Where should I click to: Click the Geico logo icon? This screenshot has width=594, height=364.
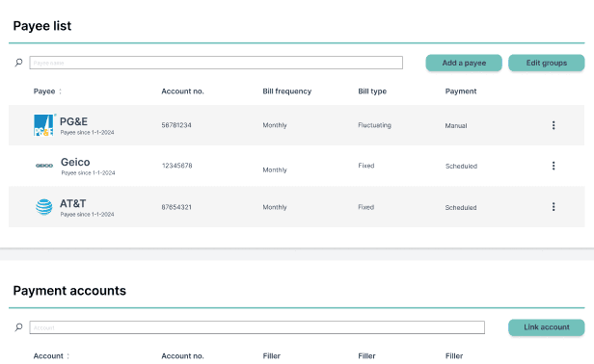pyautogui.click(x=44, y=166)
